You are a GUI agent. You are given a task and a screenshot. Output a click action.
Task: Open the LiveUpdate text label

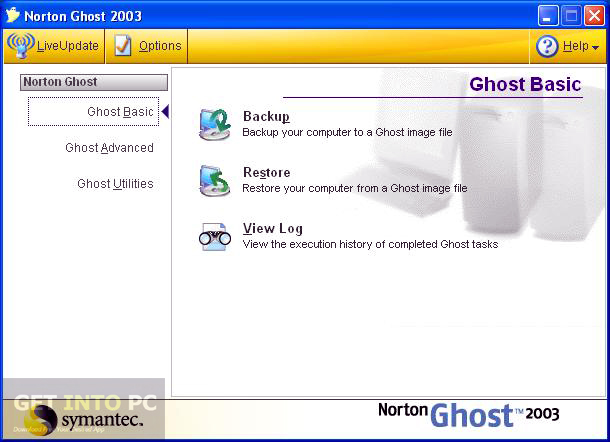coord(68,46)
